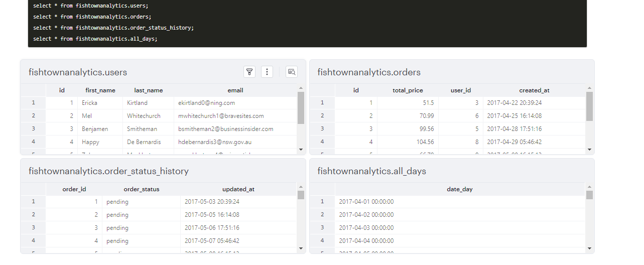
Task: Click the down arrow of orders table scrollbar
Action: tap(589, 149)
